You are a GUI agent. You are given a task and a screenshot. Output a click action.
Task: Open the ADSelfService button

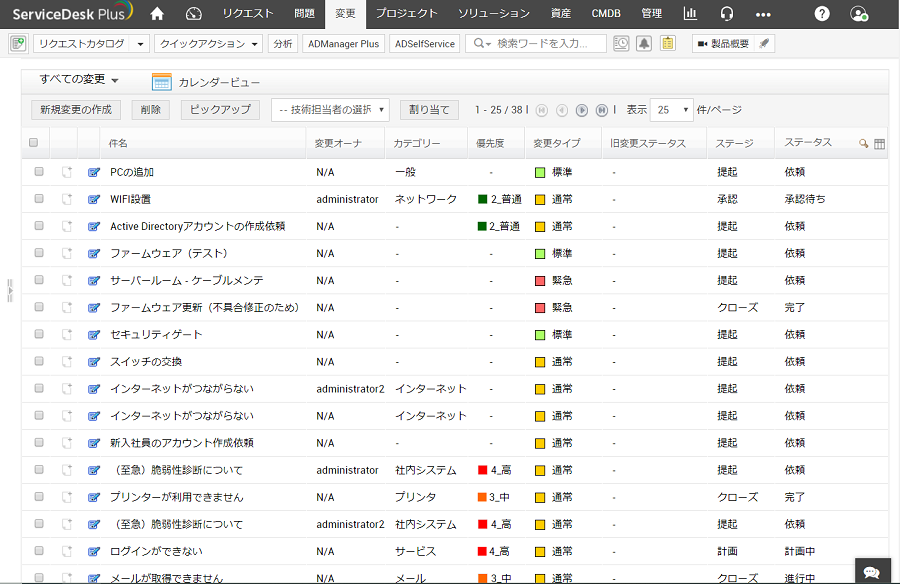[x=425, y=44]
